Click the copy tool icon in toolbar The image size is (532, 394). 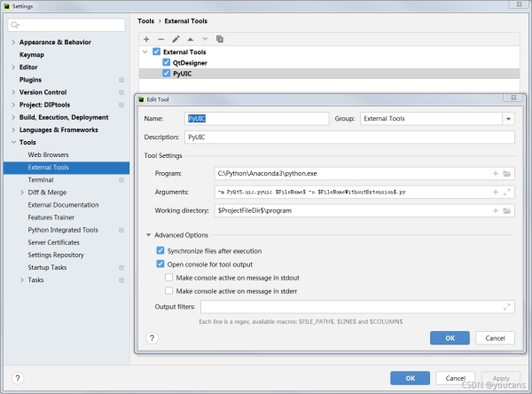point(220,39)
